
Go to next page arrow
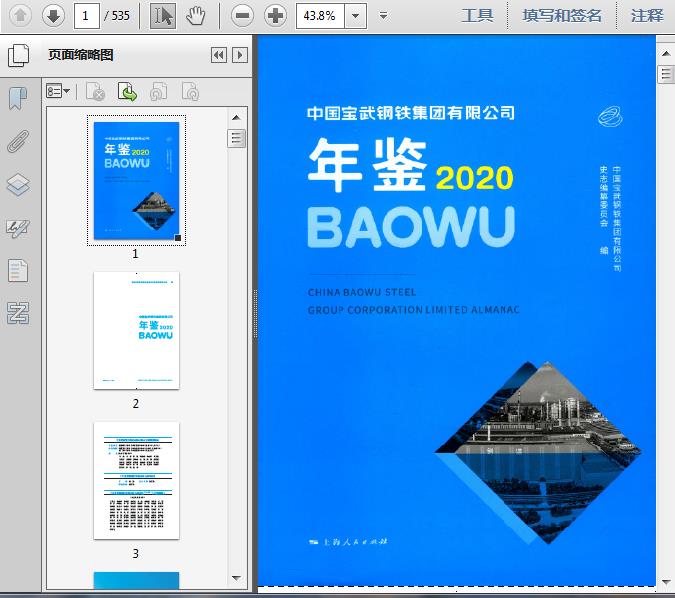coord(53,16)
